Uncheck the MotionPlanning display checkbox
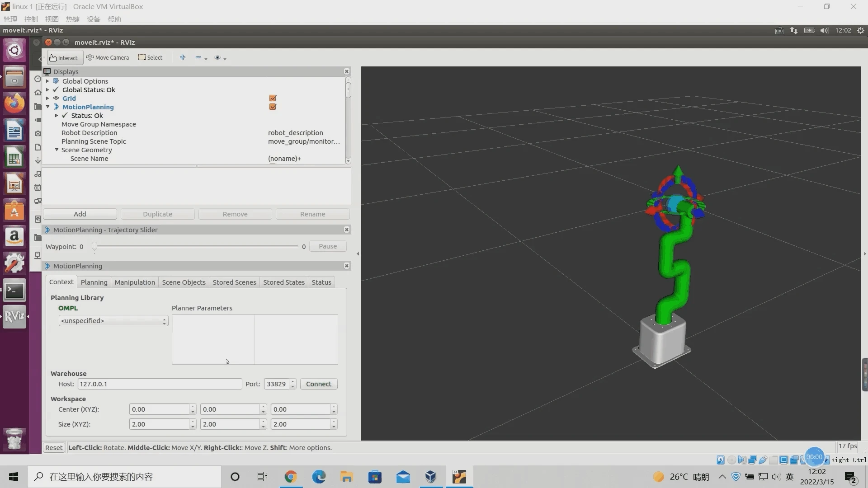 click(x=273, y=107)
